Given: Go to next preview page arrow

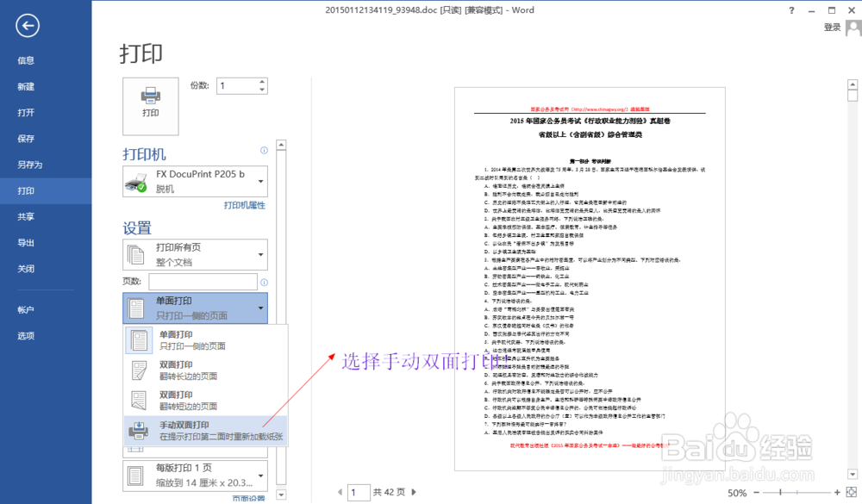Looking at the screenshot, I should pos(414,493).
